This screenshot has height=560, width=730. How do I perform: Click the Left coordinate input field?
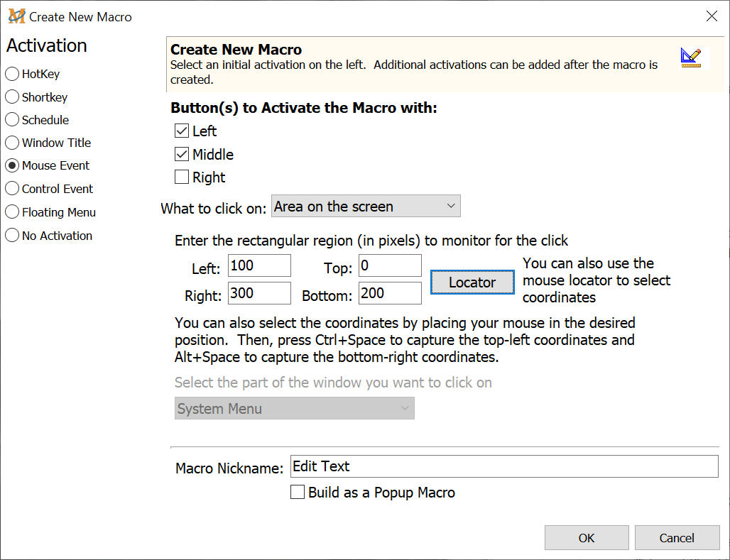click(x=259, y=265)
